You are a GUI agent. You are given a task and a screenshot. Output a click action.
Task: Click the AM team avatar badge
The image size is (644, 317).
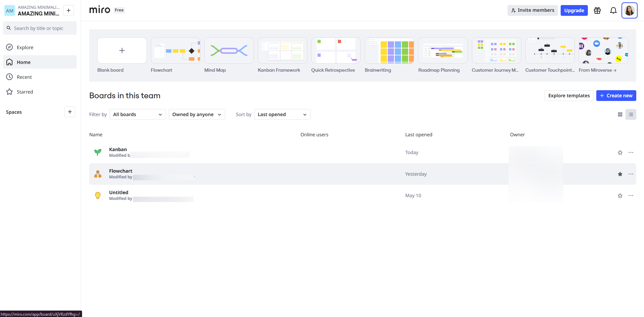point(10,10)
